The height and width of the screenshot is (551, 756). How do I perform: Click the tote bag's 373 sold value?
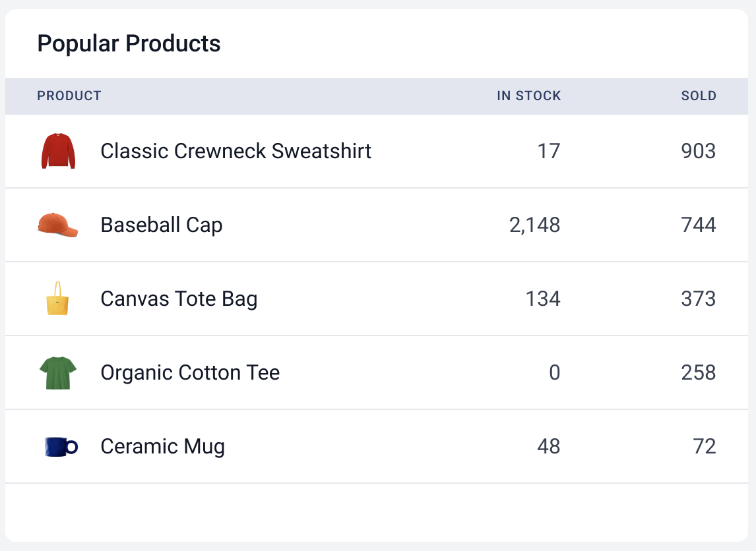coord(699,299)
